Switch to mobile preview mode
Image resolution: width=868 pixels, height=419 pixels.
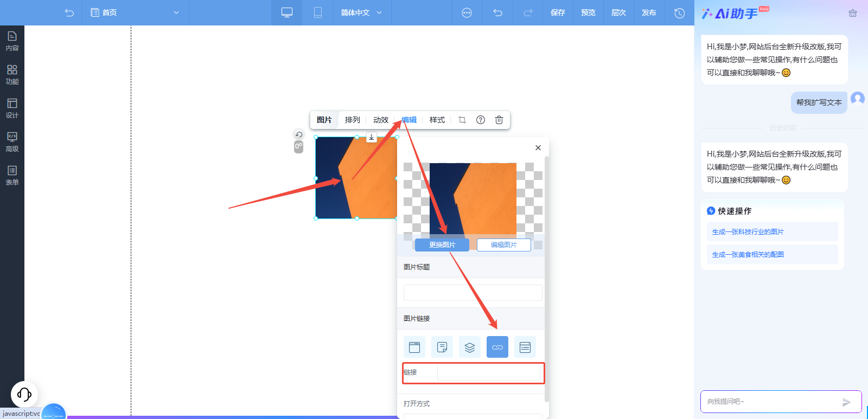point(318,12)
